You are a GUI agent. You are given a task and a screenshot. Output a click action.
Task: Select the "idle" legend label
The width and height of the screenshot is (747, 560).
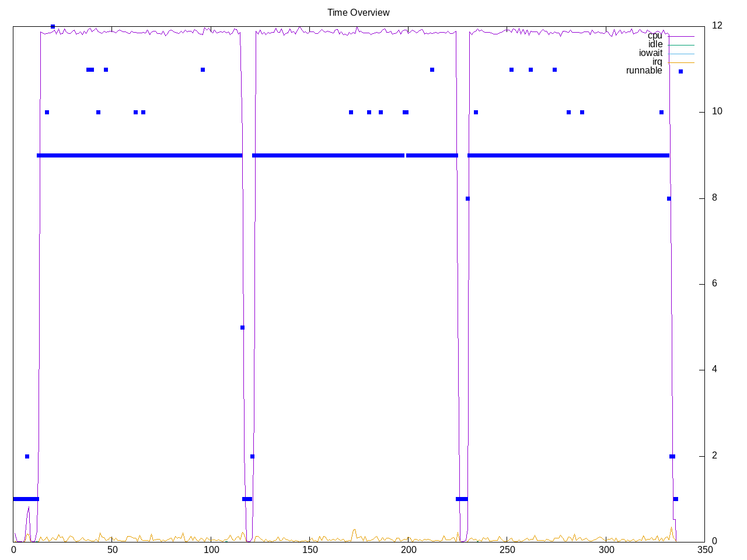point(655,44)
